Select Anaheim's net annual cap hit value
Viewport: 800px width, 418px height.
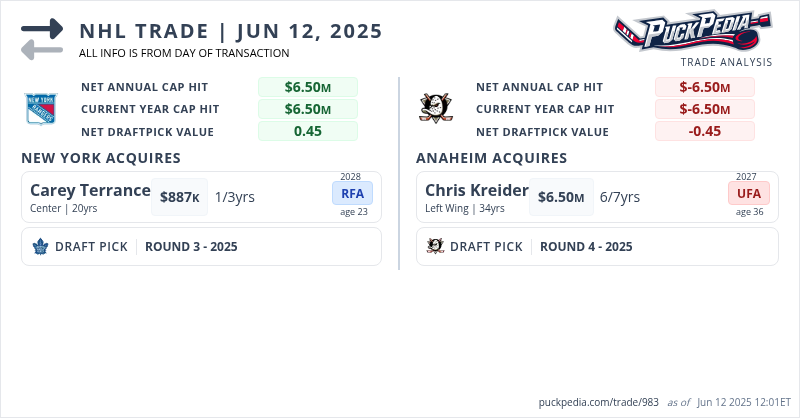704,87
